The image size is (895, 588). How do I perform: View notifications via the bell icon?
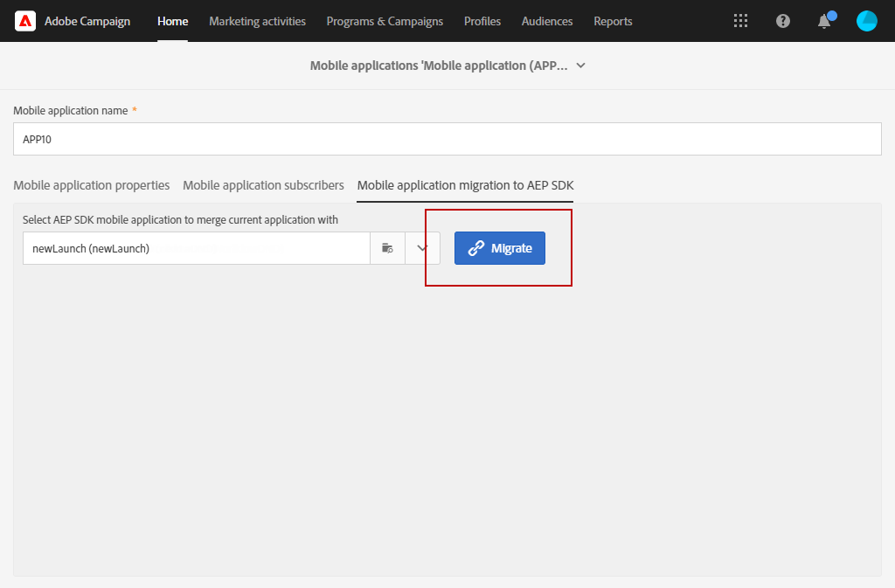[x=825, y=20]
